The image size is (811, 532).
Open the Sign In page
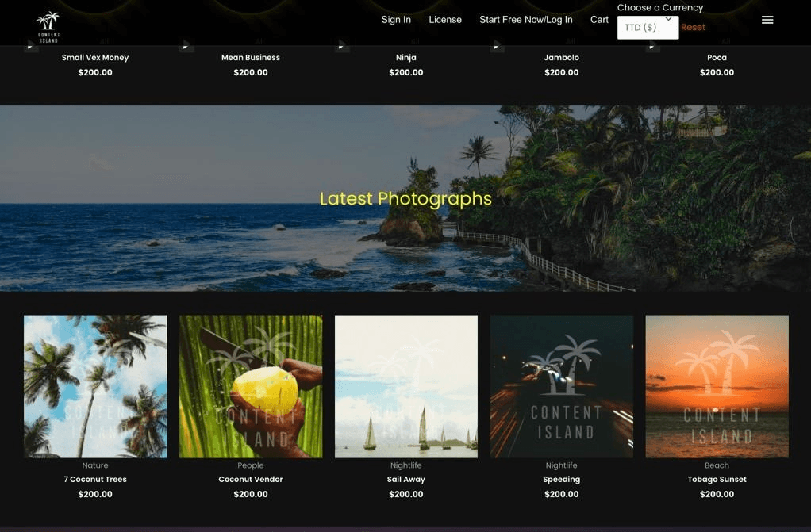pos(396,20)
